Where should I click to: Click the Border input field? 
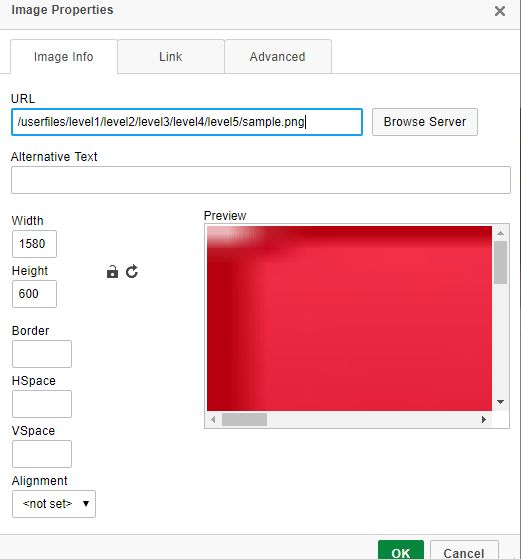[42, 354]
